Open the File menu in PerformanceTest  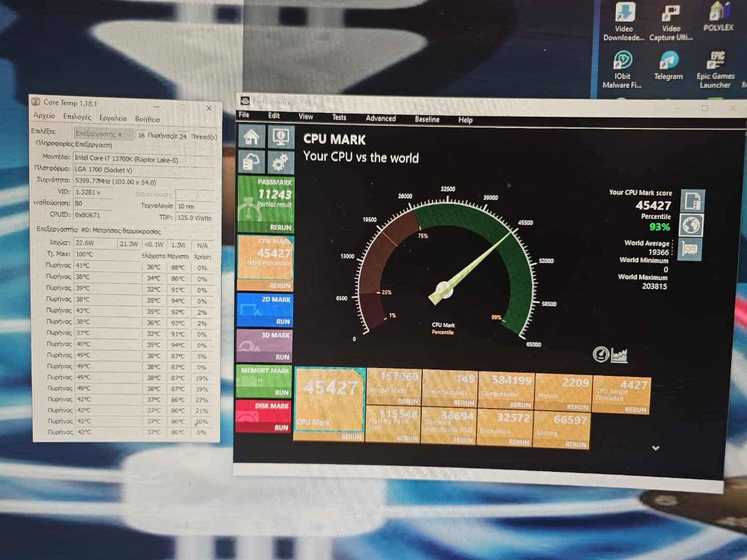tap(244, 115)
